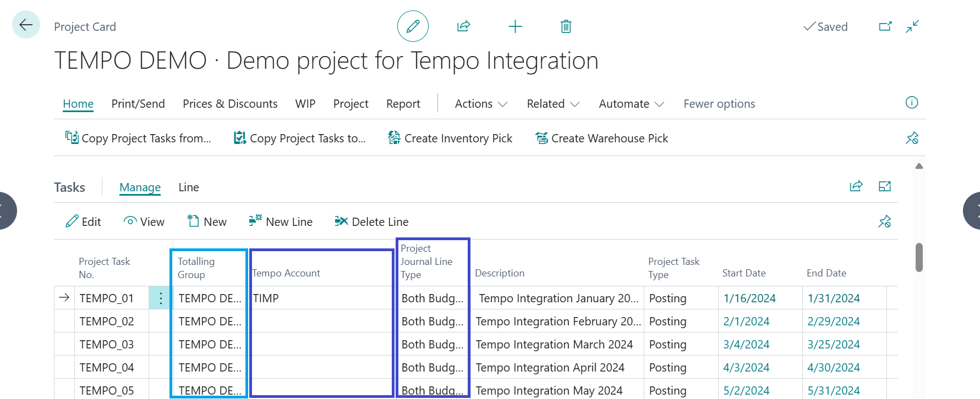Viewport: 980px width, 399px height.
Task: Click the share icon beside pencil
Action: [463, 26]
